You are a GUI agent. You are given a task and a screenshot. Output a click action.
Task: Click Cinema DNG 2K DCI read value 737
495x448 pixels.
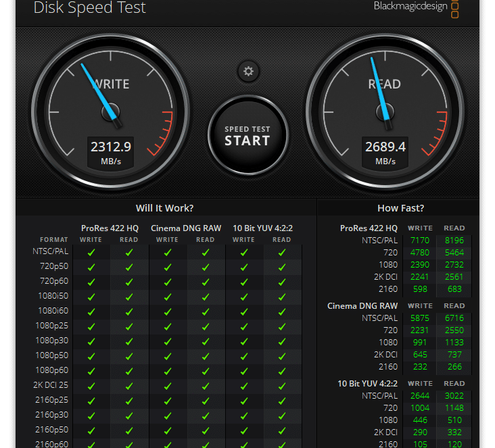[454, 355]
